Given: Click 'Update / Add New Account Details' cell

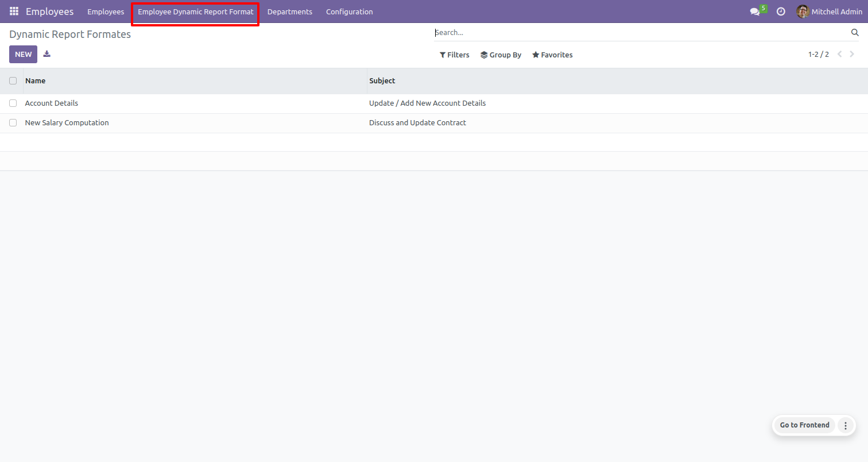Looking at the screenshot, I should (427, 103).
